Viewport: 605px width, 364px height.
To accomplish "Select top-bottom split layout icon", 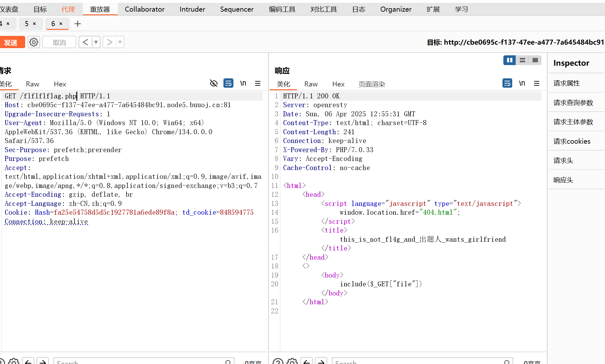I will pos(522,60).
